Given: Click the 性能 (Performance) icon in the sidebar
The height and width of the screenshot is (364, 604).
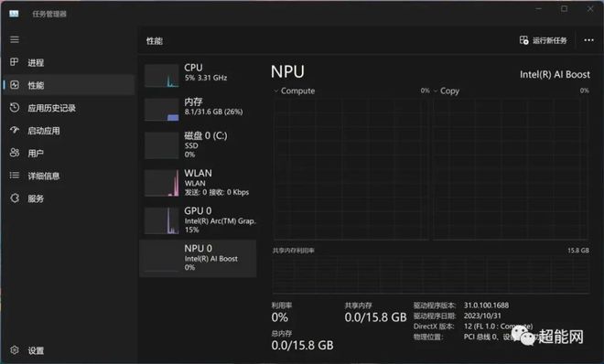Looking at the screenshot, I should click(15, 85).
